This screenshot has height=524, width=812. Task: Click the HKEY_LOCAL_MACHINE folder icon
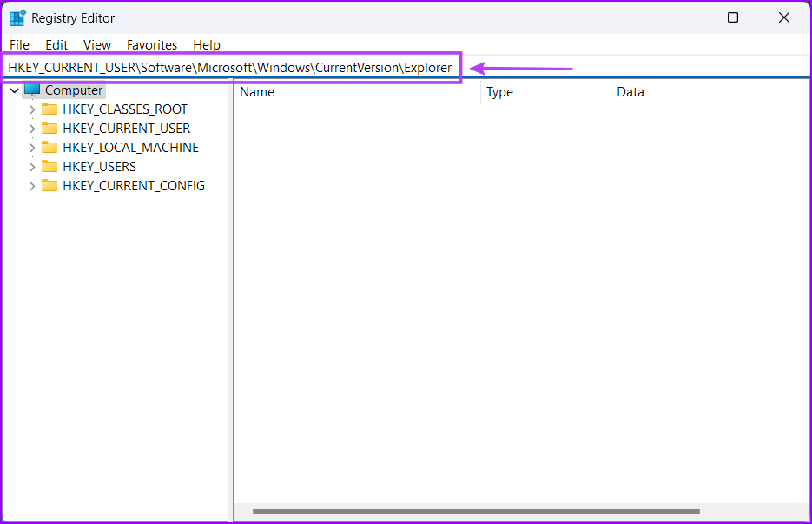[x=50, y=147]
